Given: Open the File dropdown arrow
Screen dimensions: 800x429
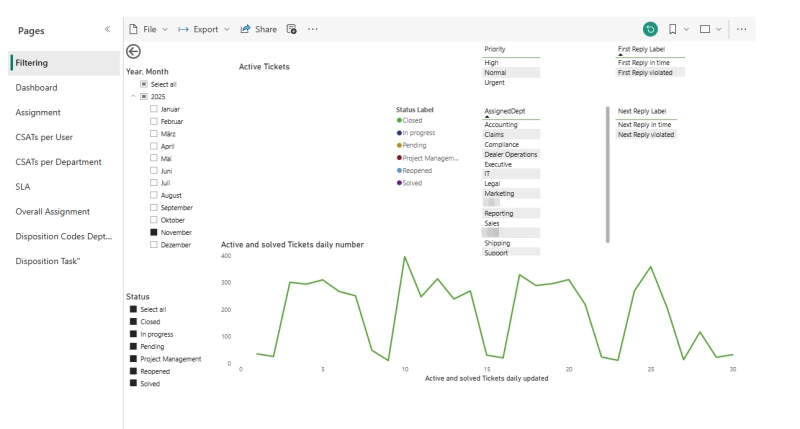Looking at the screenshot, I should [165, 30].
